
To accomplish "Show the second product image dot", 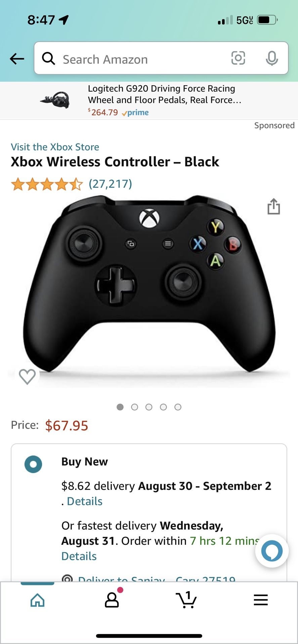I will [134, 407].
